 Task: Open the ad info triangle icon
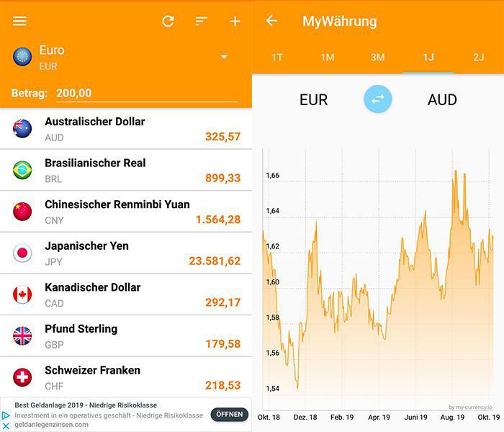coord(6,415)
